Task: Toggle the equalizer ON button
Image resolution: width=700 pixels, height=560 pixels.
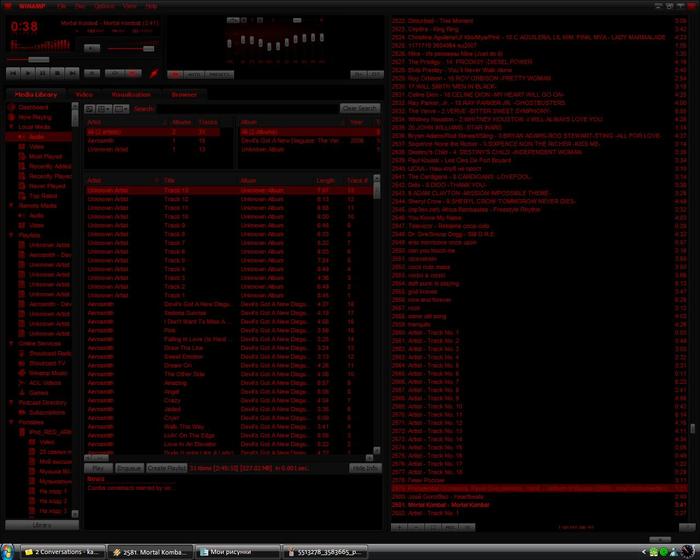Action: [175, 75]
